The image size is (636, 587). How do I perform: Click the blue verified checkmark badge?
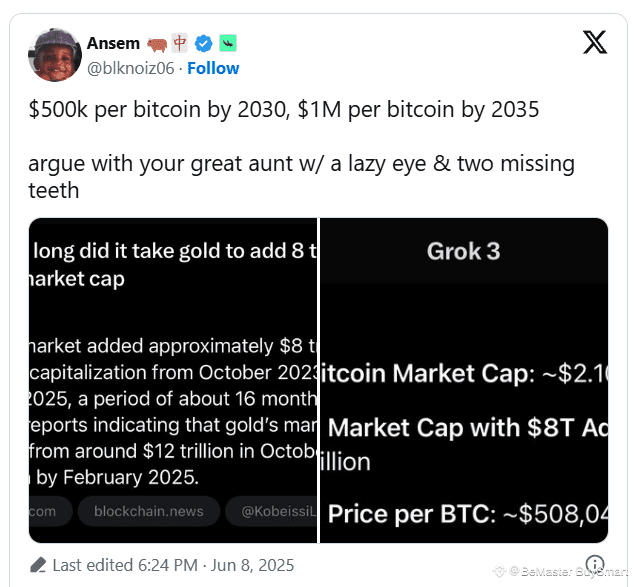(204, 43)
